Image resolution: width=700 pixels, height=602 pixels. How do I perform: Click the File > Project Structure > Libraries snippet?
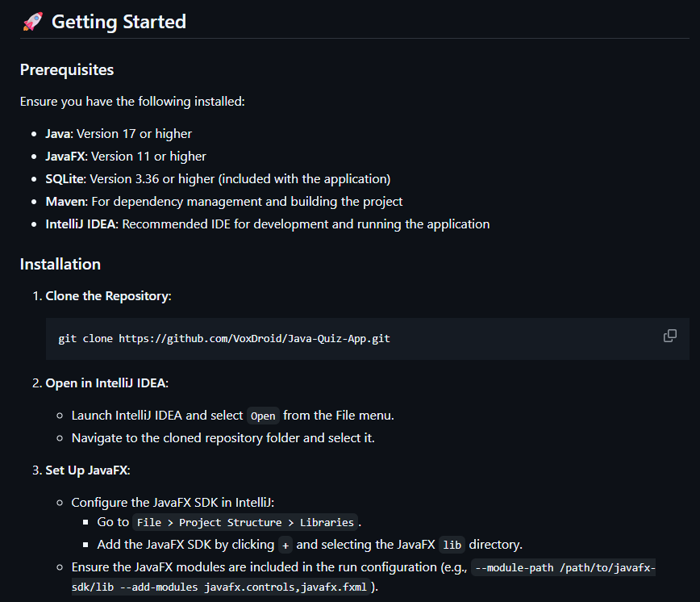245,522
